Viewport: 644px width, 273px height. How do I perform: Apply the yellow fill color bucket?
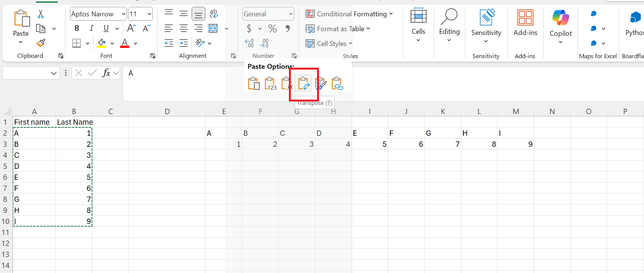(102, 43)
